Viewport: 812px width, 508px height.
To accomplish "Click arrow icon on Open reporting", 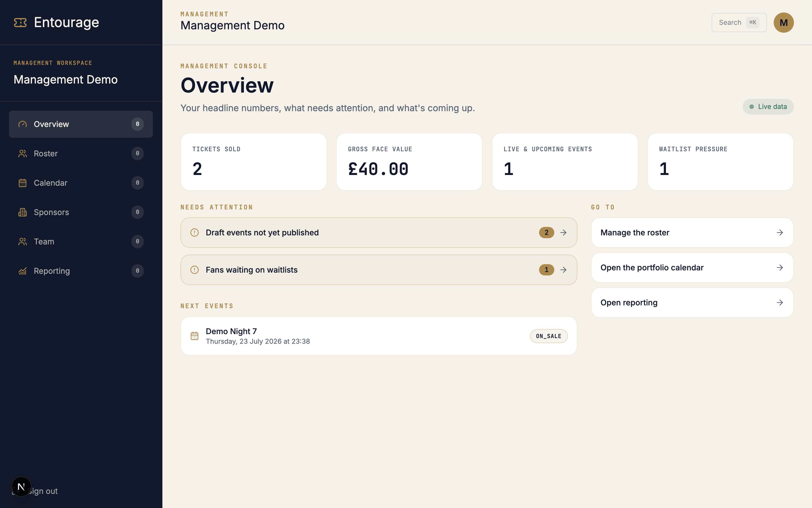I will point(780,302).
